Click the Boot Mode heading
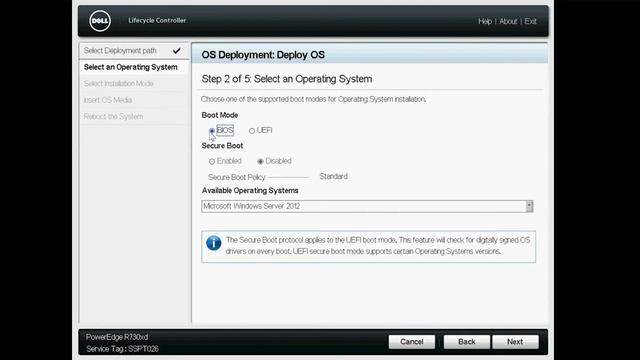640x360 pixels. 220,115
